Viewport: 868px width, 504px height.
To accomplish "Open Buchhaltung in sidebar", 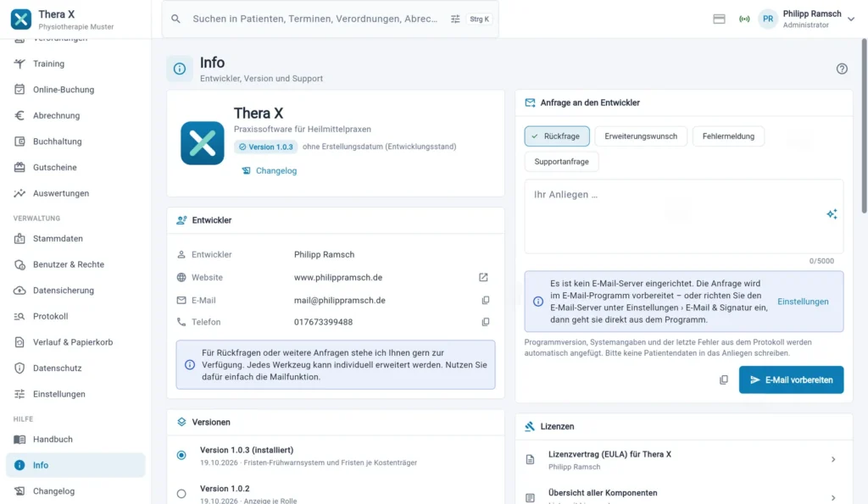I will (75, 141).
